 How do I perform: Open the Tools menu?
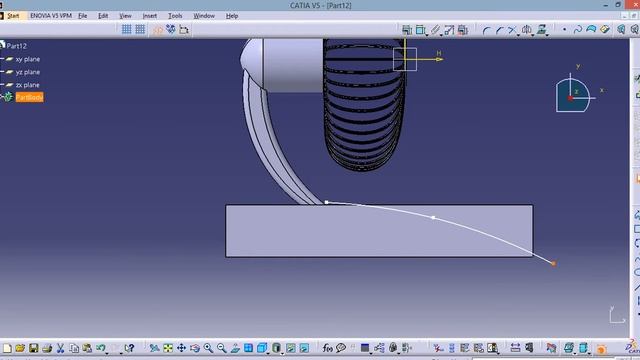(175, 16)
